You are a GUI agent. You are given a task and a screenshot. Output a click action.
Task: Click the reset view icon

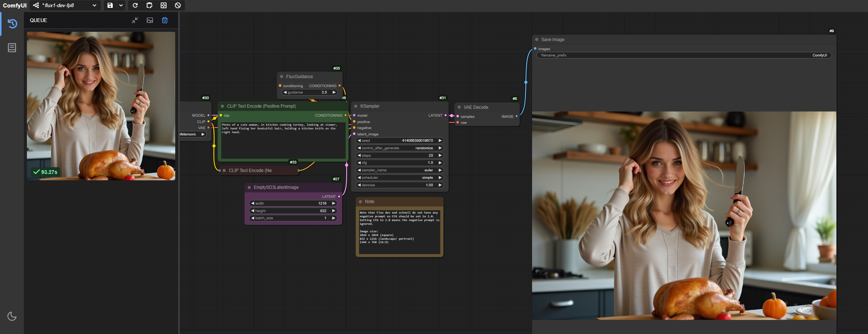click(x=164, y=5)
